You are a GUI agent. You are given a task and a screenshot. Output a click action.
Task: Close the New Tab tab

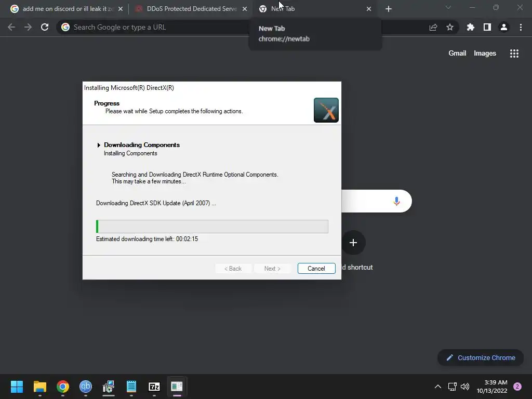[x=369, y=9]
